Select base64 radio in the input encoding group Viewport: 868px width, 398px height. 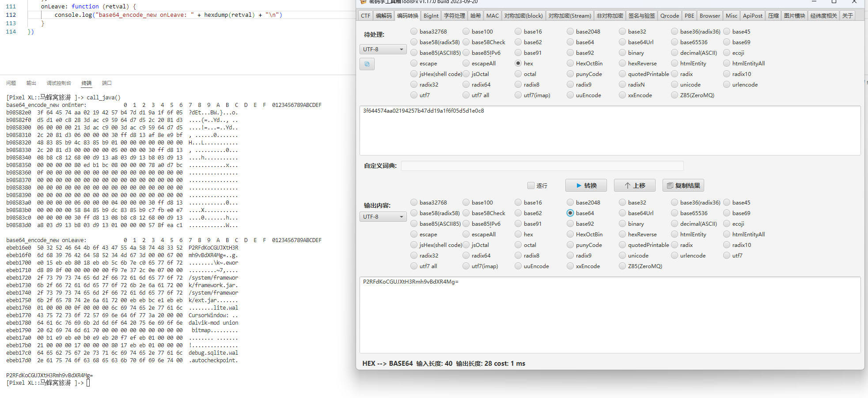(x=570, y=42)
